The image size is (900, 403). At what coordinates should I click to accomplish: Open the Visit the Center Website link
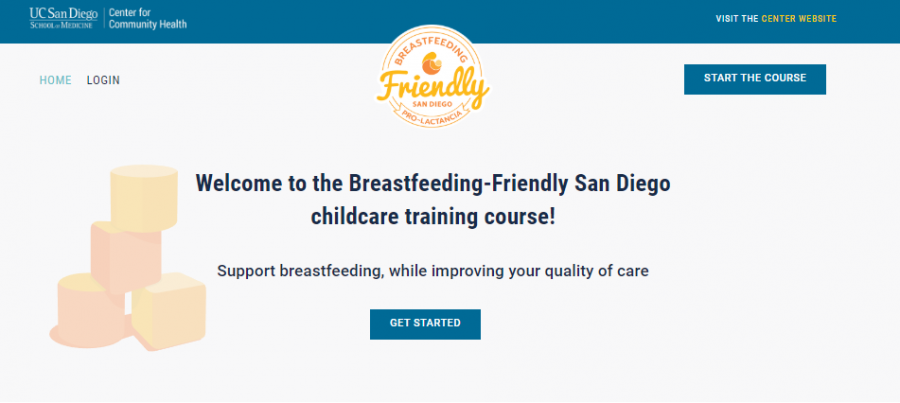pos(776,19)
